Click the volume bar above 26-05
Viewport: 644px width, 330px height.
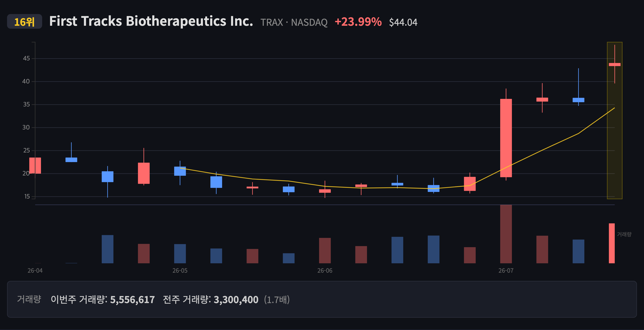click(x=180, y=254)
